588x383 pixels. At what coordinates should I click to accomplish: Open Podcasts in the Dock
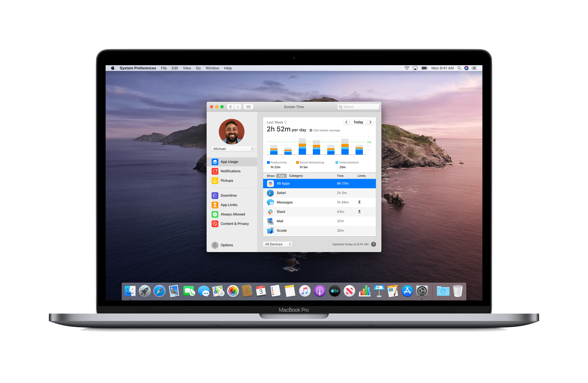tap(320, 291)
